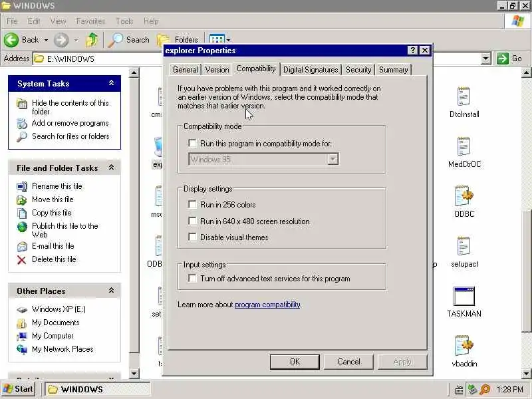Click the Rename this file icon

click(22, 186)
